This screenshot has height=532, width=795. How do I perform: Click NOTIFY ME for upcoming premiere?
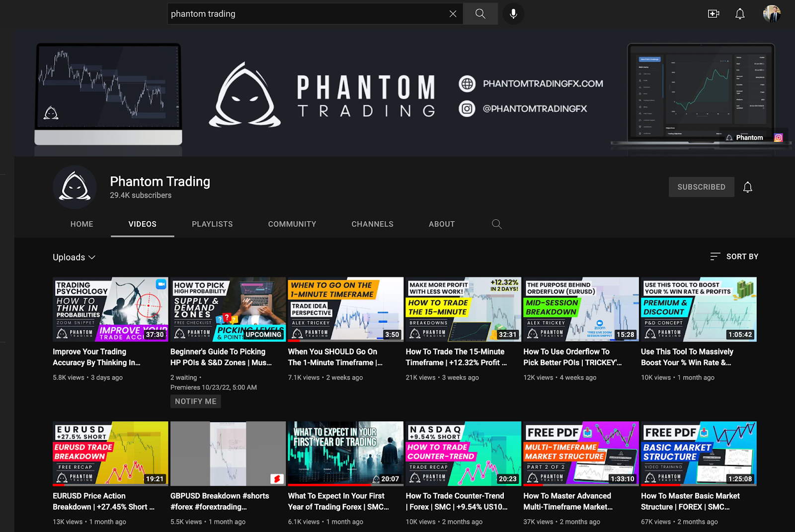pyautogui.click(x=196, y=401)
